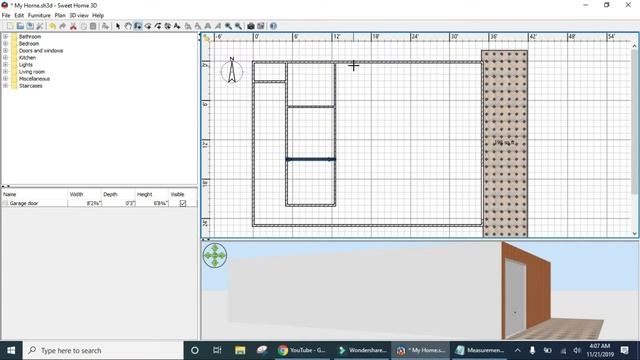Expand the Bathroom catalog category

click(5, 37)
